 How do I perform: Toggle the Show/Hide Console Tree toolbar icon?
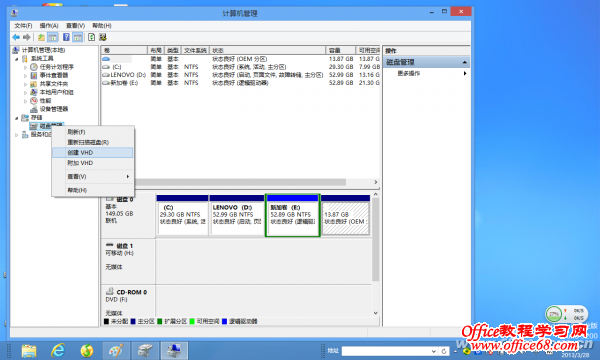(x=53, y=37)
